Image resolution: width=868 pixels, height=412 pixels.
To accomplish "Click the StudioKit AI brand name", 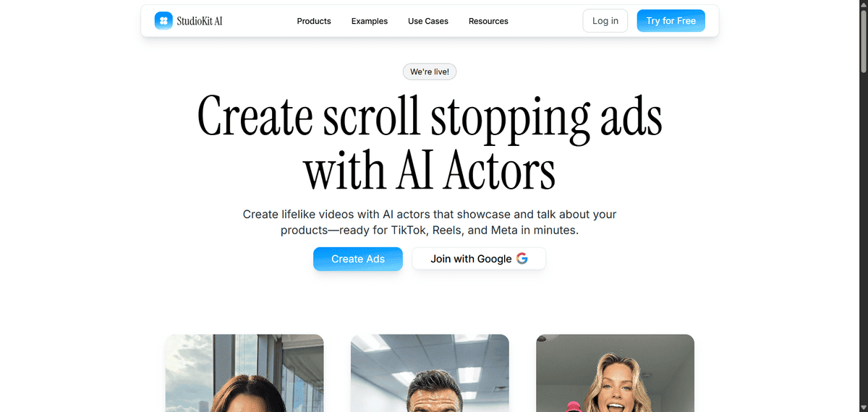I will coord(200,21).
